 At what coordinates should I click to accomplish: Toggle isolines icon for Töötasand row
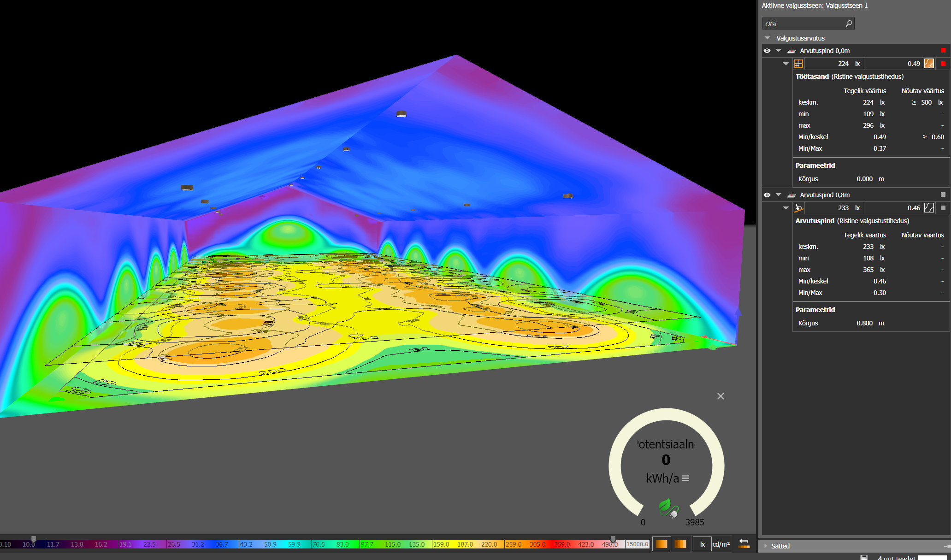click(x=929, y=64)
